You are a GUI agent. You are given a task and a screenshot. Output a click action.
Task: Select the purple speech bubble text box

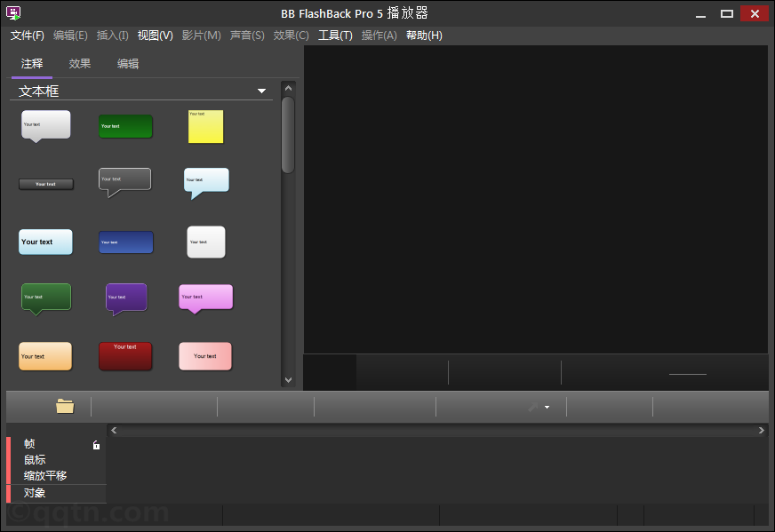[126, 299]
